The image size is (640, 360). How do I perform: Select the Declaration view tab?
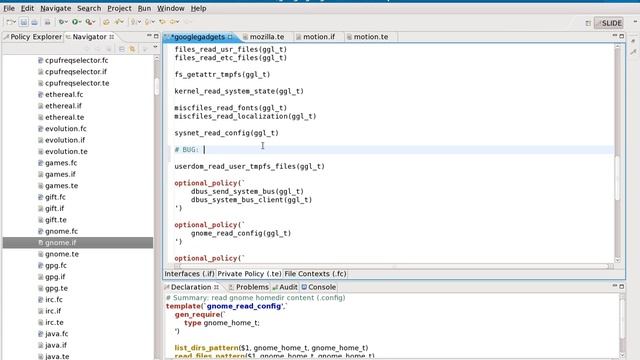click(x=191, y=287)
